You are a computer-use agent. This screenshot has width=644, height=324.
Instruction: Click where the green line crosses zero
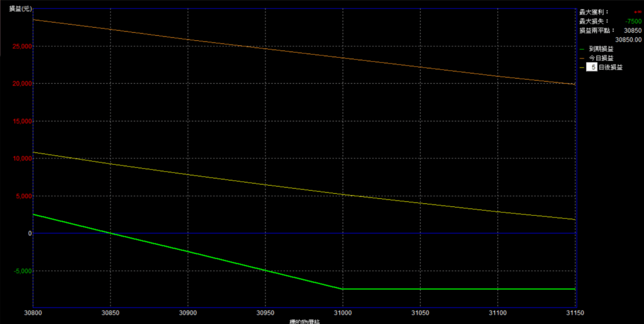[x=110, y=233]
